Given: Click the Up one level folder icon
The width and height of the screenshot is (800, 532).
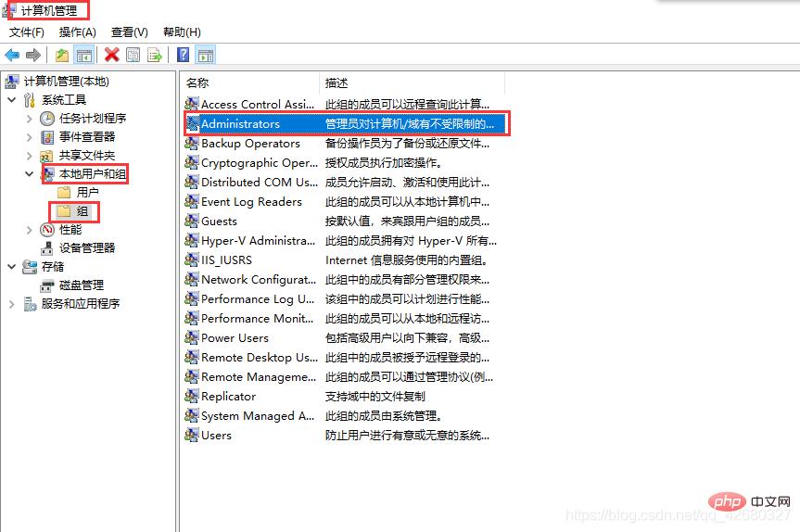Looking at the screenshot, I should [x=62, y=55].
